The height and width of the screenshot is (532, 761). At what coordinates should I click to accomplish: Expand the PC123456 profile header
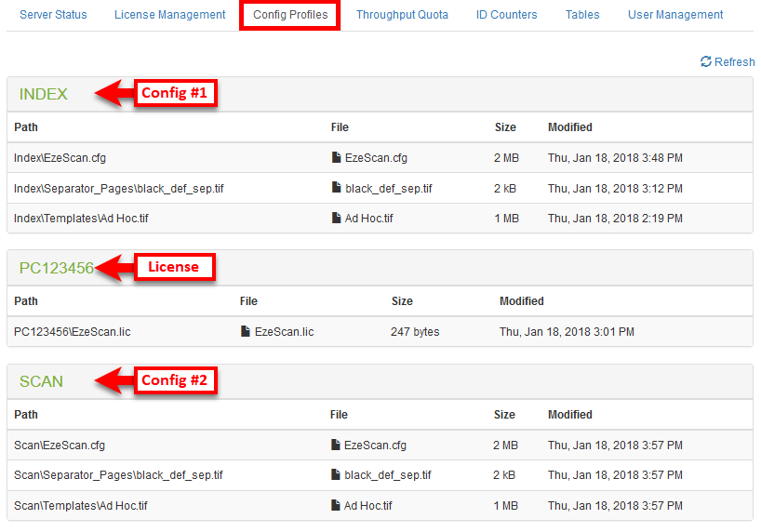(56, 268)
